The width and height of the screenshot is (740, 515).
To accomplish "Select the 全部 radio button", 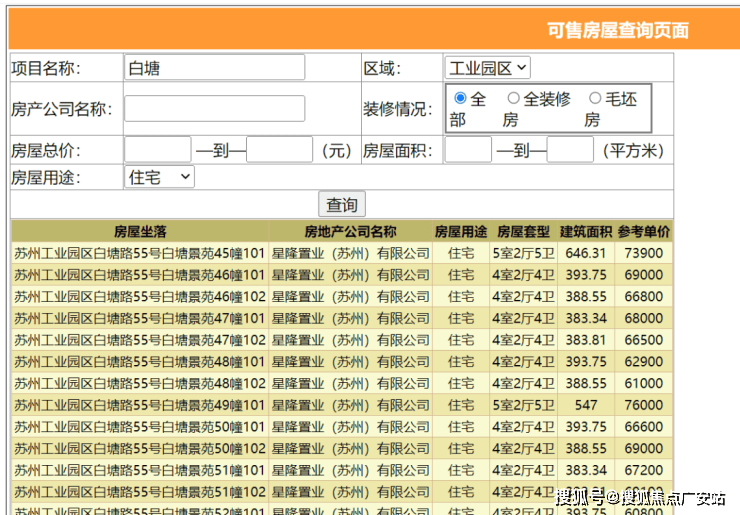I will point(460,98).
